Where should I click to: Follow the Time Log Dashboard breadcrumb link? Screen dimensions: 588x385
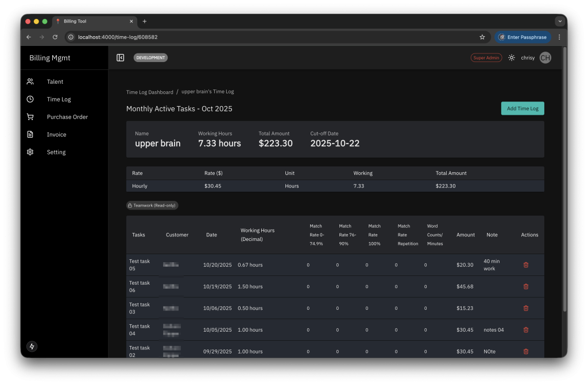[149, 92]
